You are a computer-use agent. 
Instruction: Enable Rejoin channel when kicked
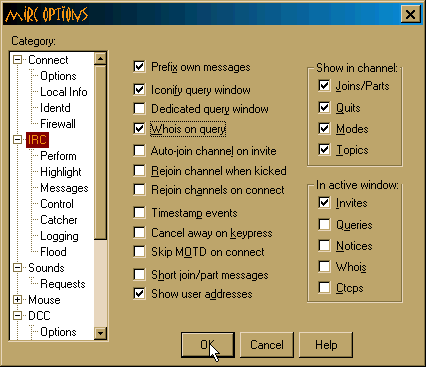click(x=139, y=171)
